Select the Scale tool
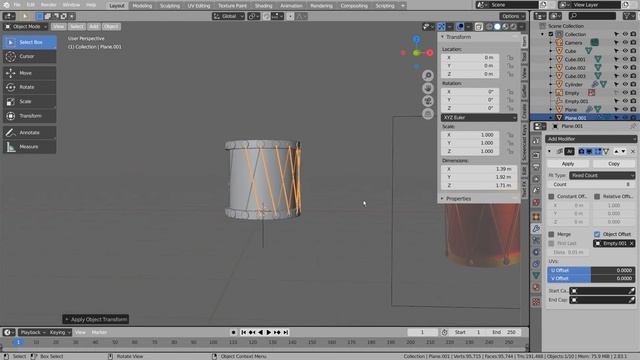This screenshot has width=640, height=360. [29, 101]
